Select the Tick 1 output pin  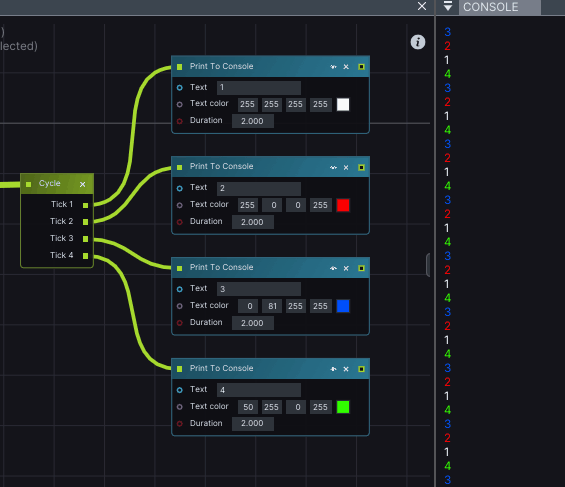[85, 205]
